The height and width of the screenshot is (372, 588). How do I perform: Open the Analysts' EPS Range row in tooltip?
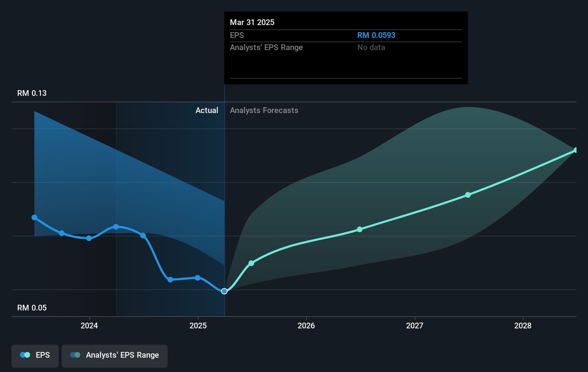pos(266,47)
